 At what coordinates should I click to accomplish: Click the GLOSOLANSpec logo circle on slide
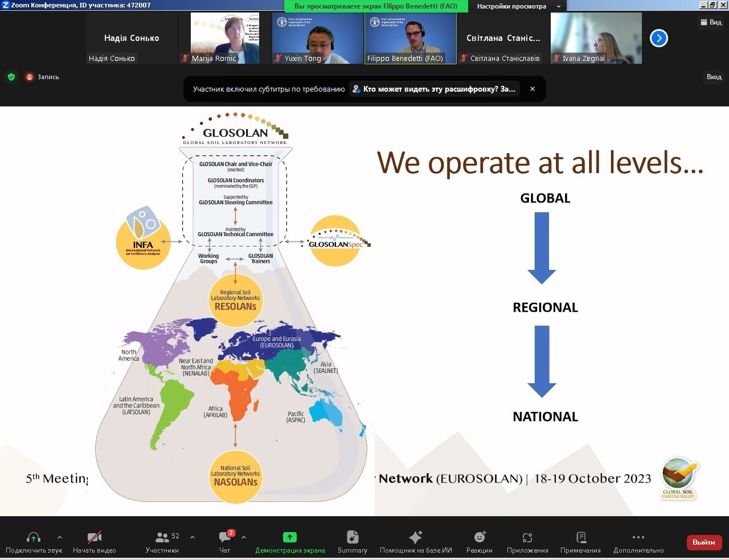(336, 241)
